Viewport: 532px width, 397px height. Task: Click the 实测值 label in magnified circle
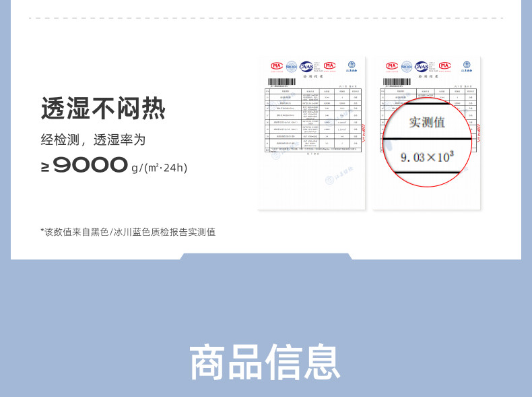[427, 123]
